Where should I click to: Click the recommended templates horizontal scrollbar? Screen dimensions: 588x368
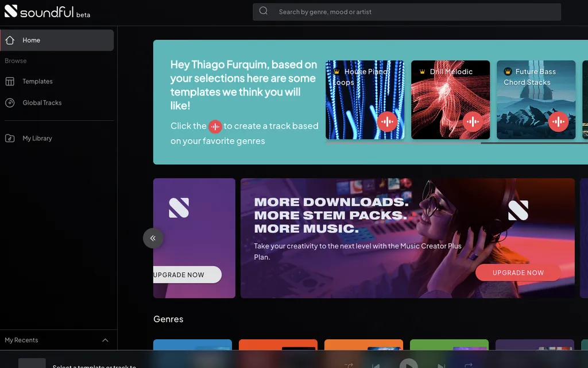(402, 143)
